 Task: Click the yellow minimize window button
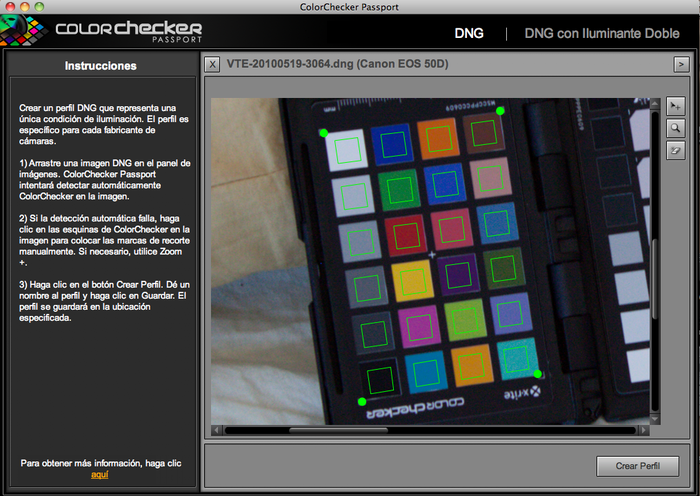25,6
